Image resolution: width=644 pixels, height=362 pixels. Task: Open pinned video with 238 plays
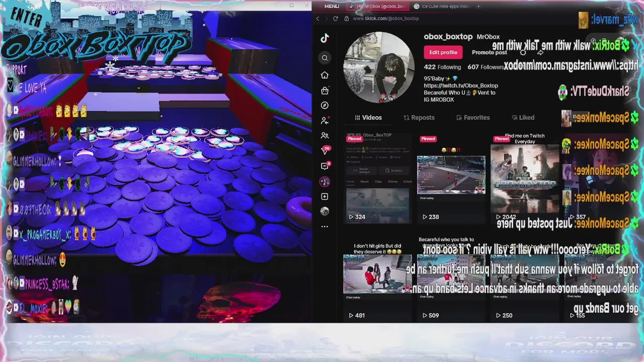coord(451,178)
